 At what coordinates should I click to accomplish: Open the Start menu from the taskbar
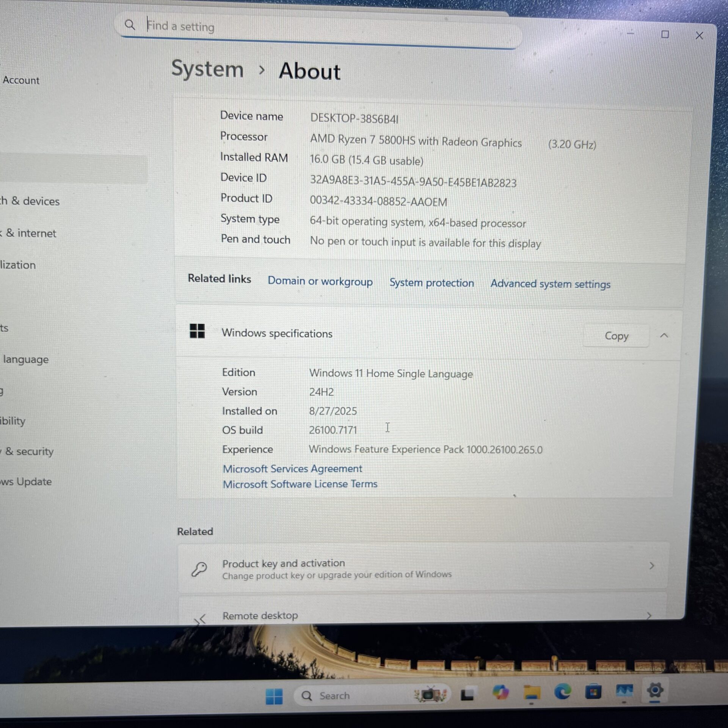click(x=274, y=696)
